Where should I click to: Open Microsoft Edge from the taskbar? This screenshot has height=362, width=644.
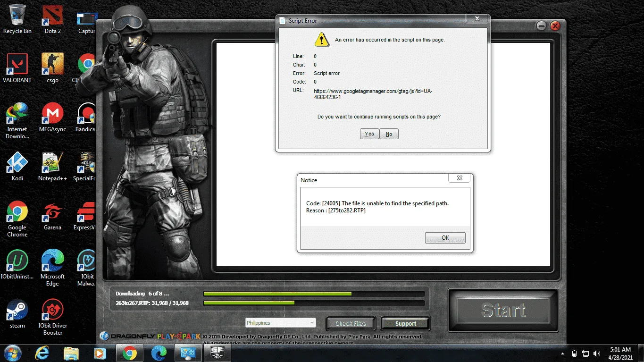pyautogui.click(x=159, y=353)
